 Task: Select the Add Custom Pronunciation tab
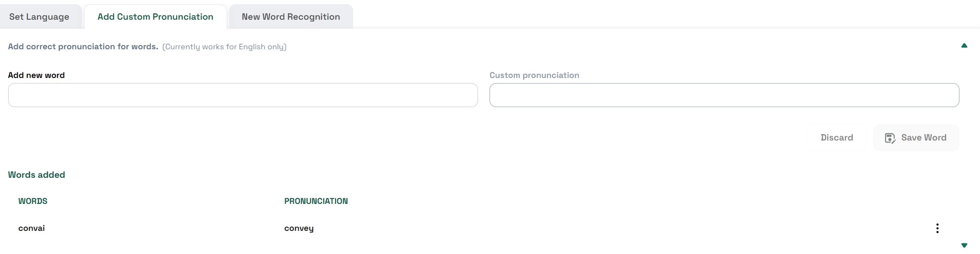[155, 17]
